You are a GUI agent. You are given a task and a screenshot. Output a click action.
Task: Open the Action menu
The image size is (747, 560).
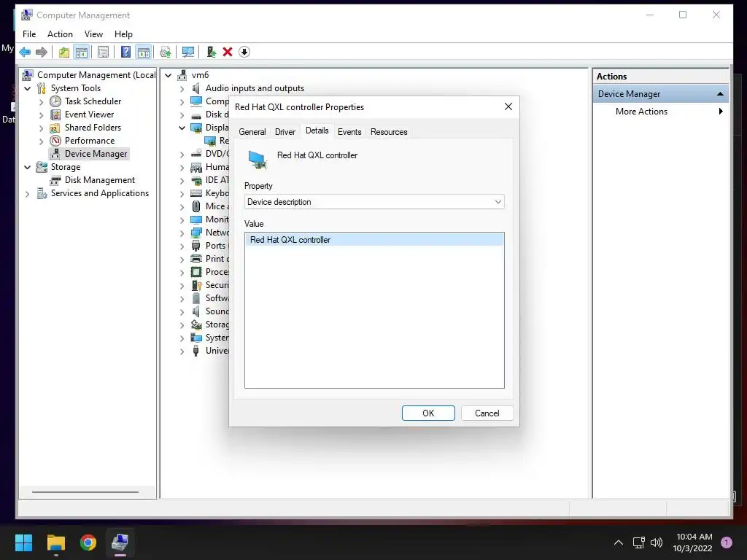coord(60,34)
